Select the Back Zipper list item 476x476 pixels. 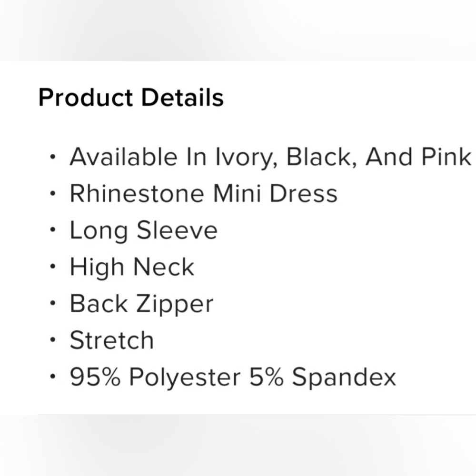point(141,304)
